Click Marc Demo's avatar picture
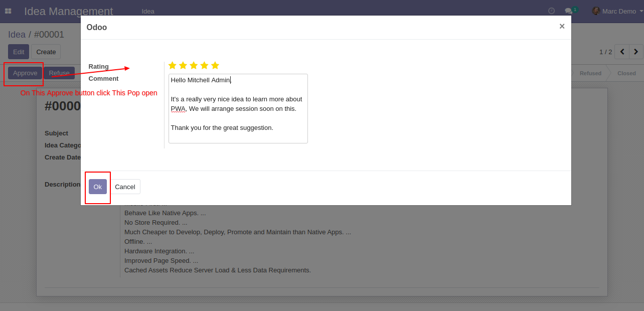 tap(596, 11)
